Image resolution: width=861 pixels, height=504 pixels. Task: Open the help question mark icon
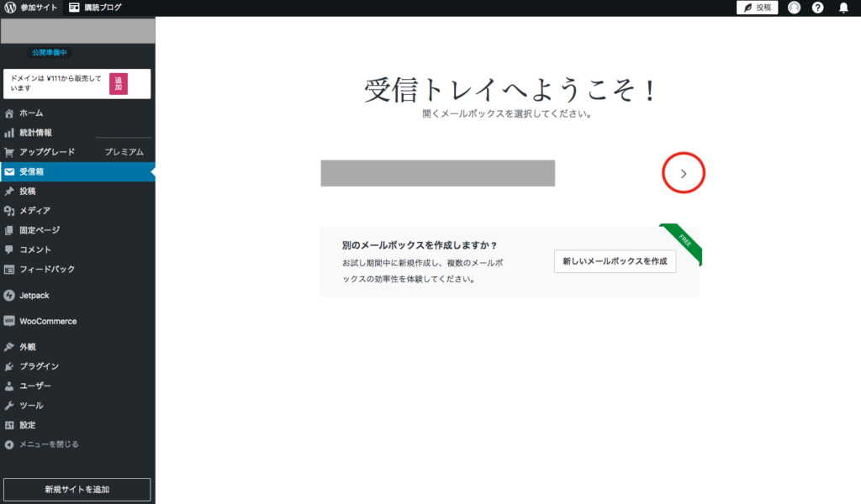(x=817, y=8)
